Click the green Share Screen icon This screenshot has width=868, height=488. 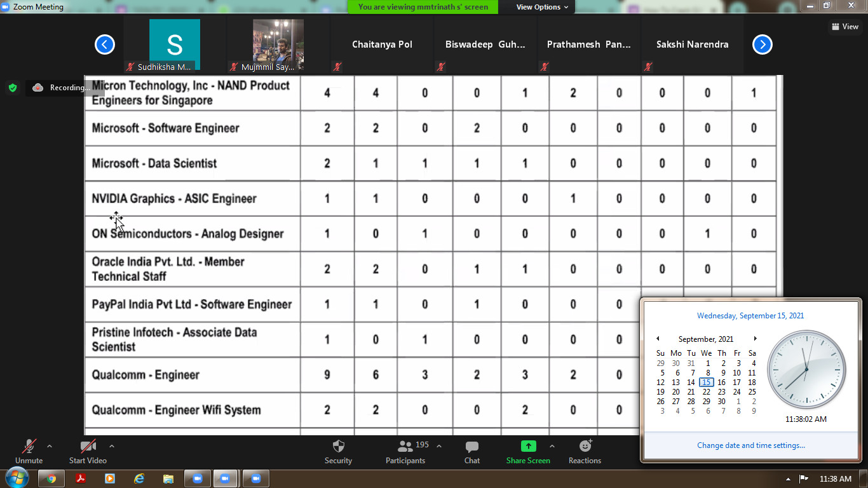coord(528,446)
